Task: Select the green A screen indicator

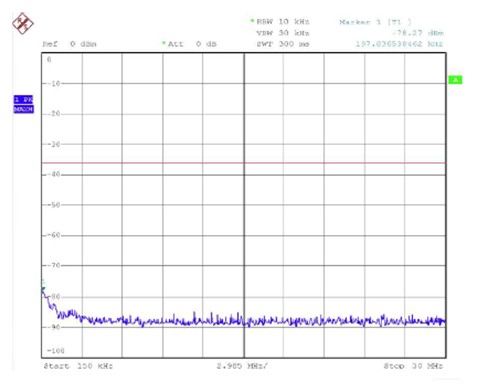Action: point(455,80)
